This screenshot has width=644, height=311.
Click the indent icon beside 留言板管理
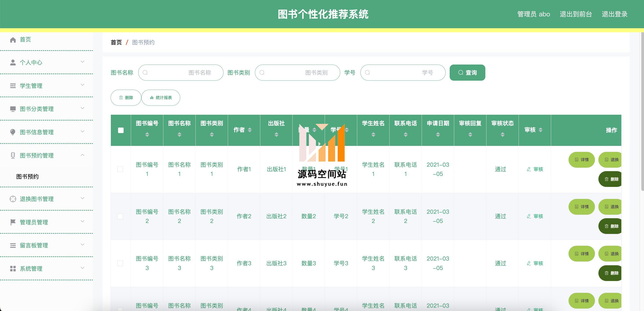13,246
